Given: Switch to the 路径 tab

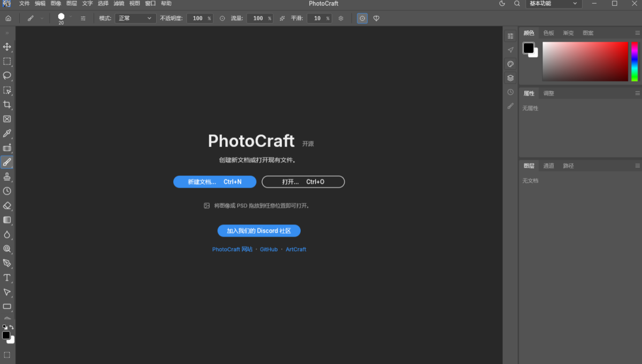Looking at the screenshot, I should point(568,166).
